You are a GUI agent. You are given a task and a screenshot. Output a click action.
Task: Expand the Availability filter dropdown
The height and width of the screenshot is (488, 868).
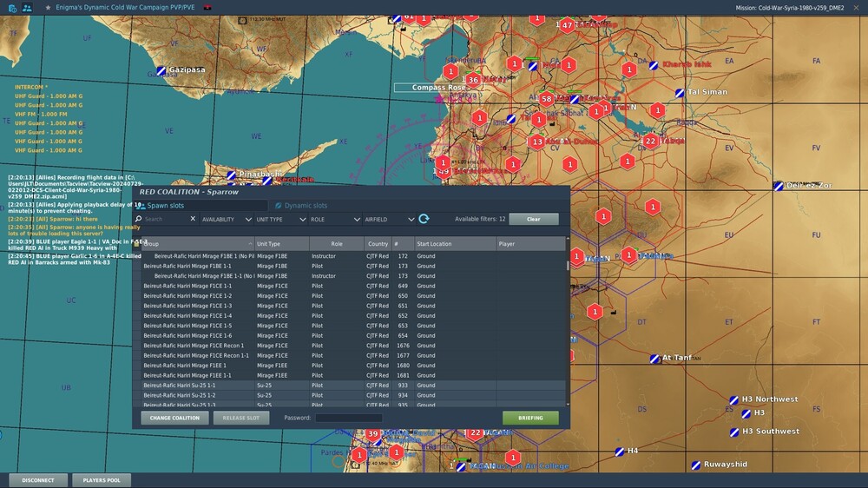[224, 220]
